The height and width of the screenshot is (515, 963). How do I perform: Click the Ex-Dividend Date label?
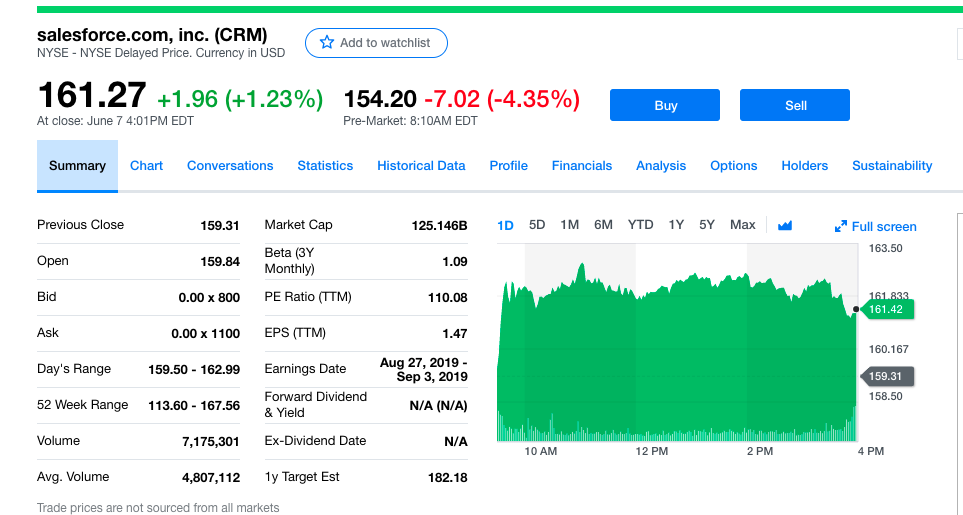pos(315,441)
